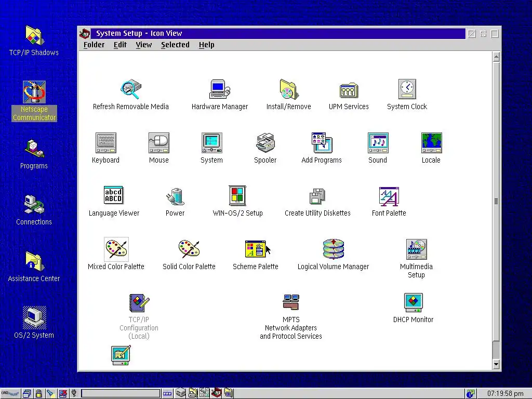Click Netscape Communicator desktop icon
532x399 pixels.
[x=34, y=92]
